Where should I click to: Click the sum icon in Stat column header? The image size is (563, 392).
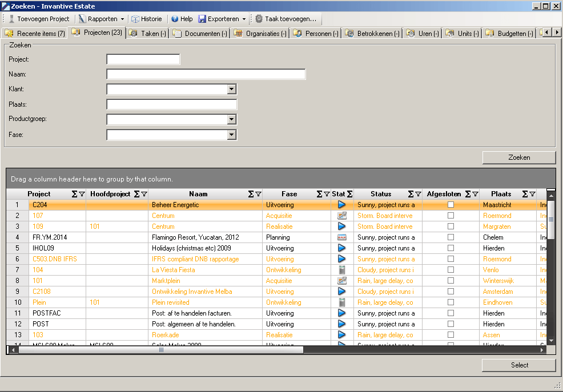349,194
